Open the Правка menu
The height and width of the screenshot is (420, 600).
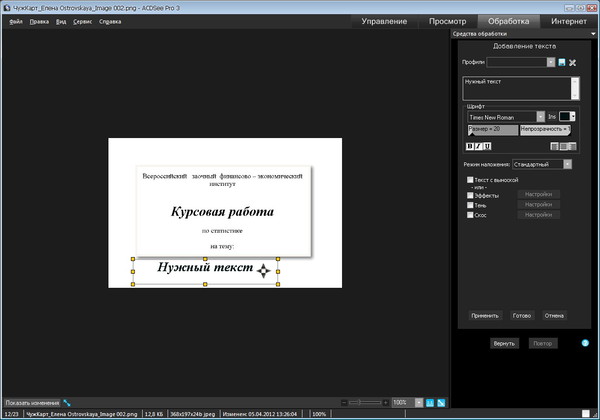pos(39,22)
